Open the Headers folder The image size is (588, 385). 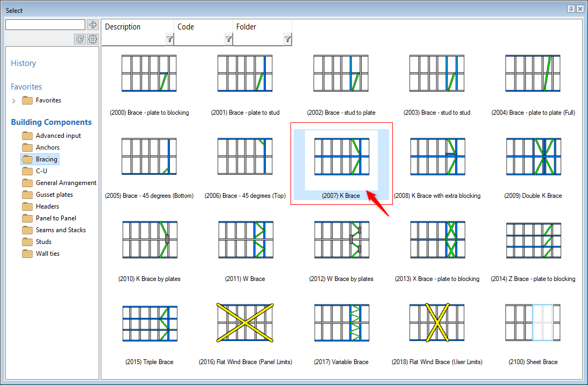(x=47, y=206)
